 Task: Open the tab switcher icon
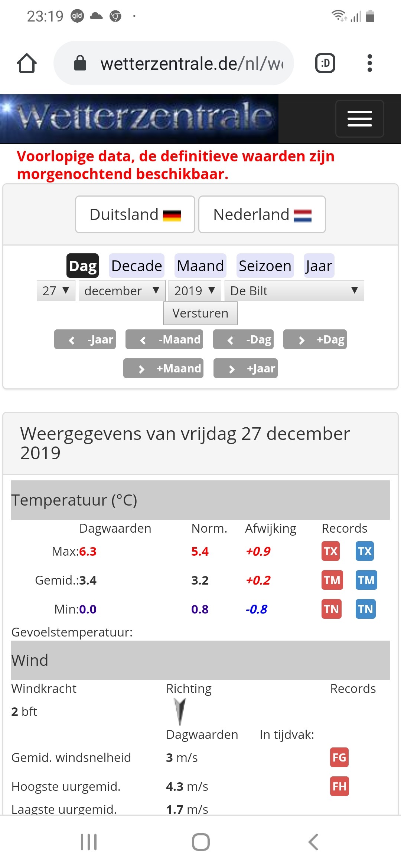[x=325, y=63]
